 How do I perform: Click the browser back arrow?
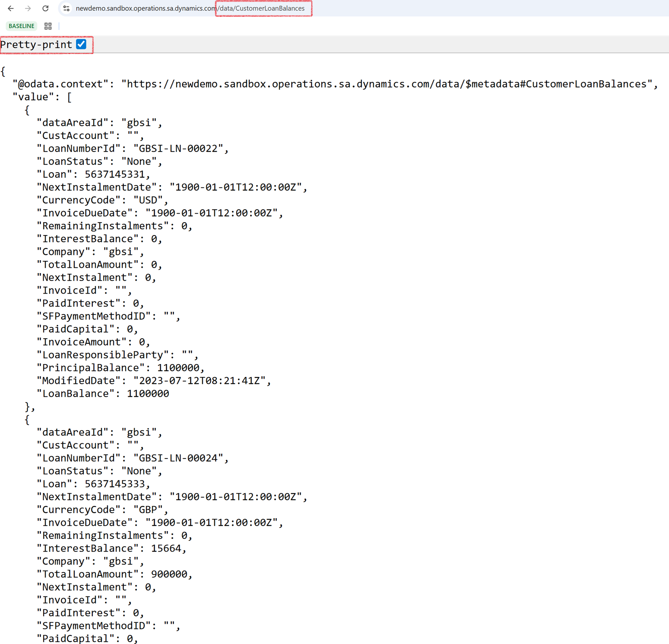[x=11, y=8]
